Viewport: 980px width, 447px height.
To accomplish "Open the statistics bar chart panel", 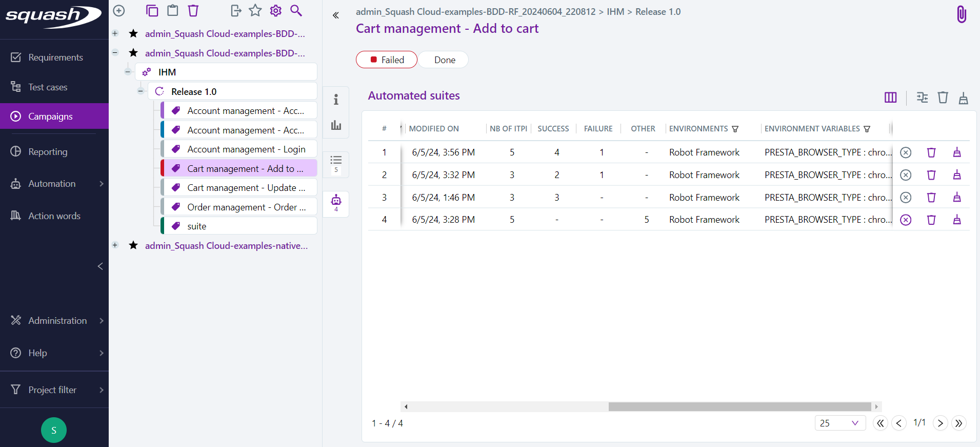I will pyautogui.click(x=336, y=125).
